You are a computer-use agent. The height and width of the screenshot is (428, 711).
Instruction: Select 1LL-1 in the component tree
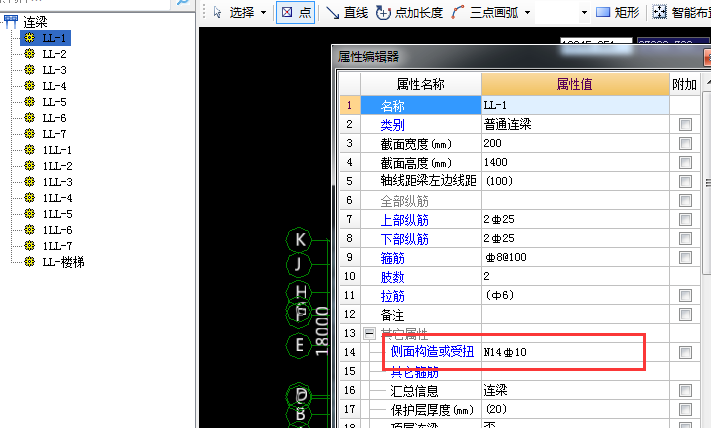coord(57,150)
